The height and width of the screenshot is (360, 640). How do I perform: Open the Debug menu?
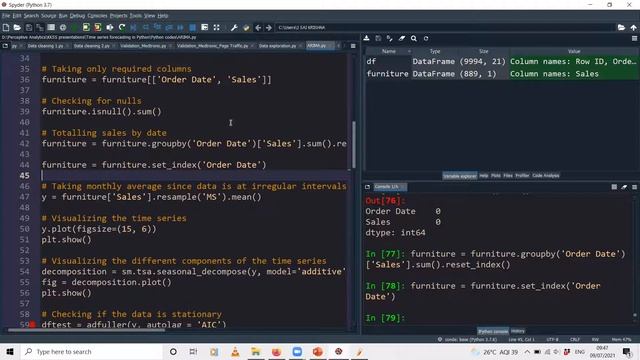click(x=77, y=16)
